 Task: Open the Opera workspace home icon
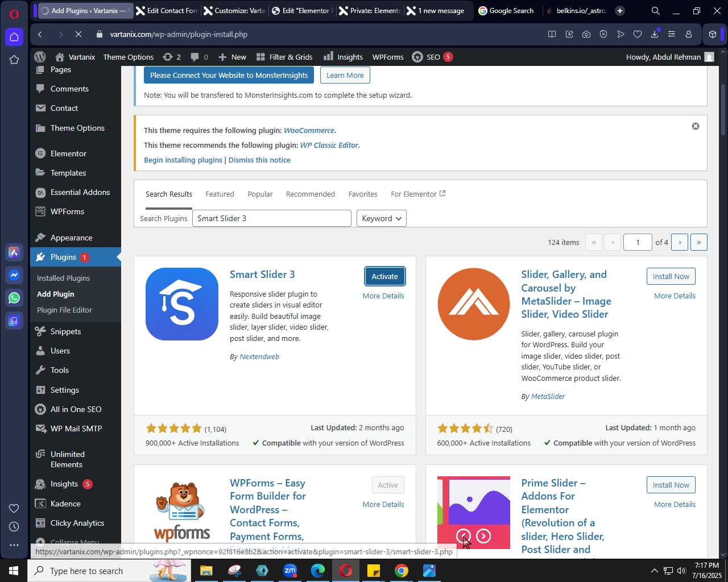(14, 37)
